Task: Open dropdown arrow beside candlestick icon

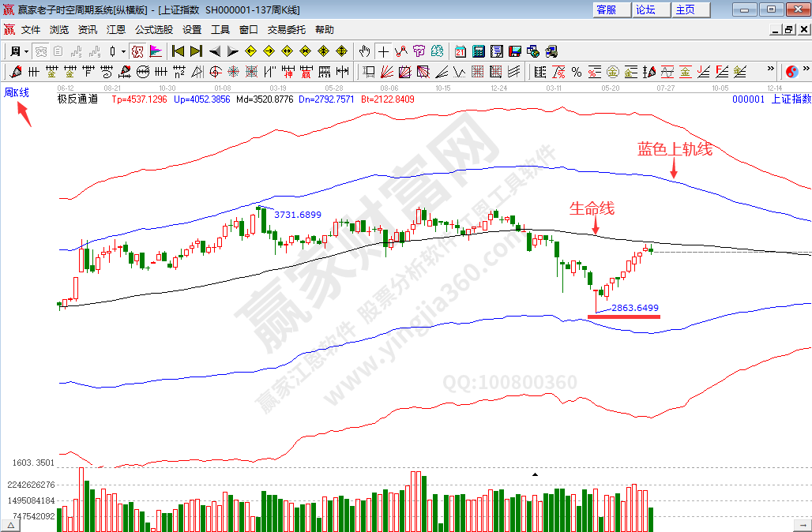Action: 123,51
